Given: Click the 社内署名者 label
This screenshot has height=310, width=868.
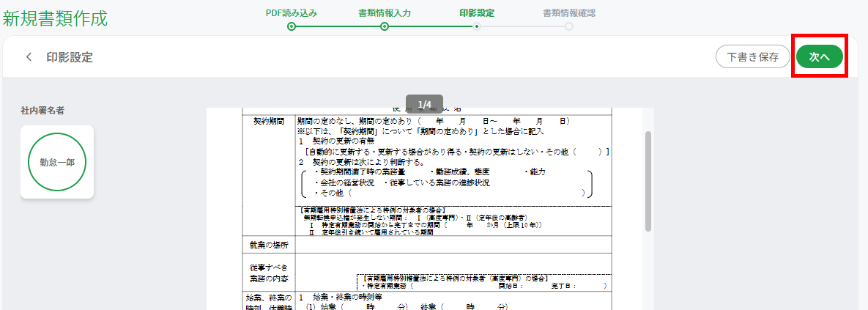Looking at the screenshot, I should pos(42,111).
